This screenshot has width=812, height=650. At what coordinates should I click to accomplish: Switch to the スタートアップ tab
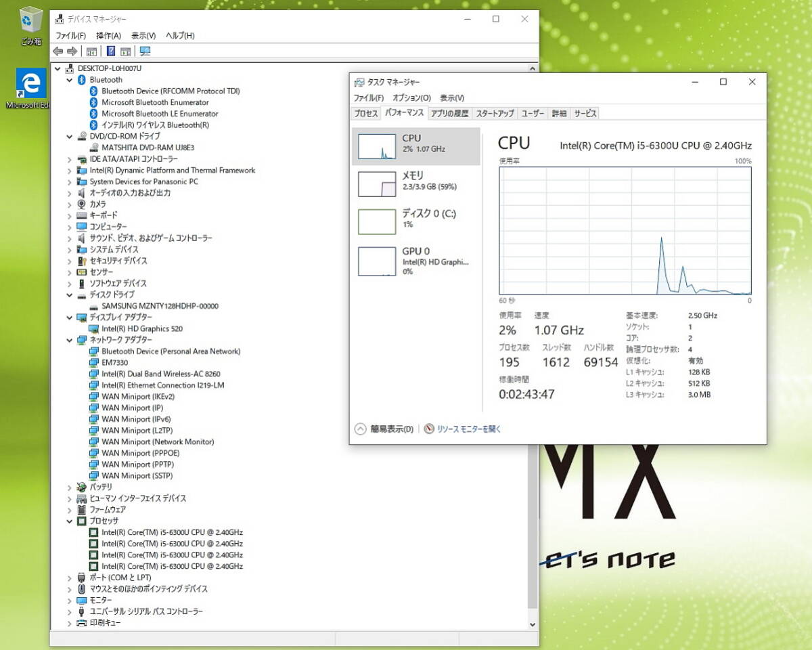pos(495,114)
